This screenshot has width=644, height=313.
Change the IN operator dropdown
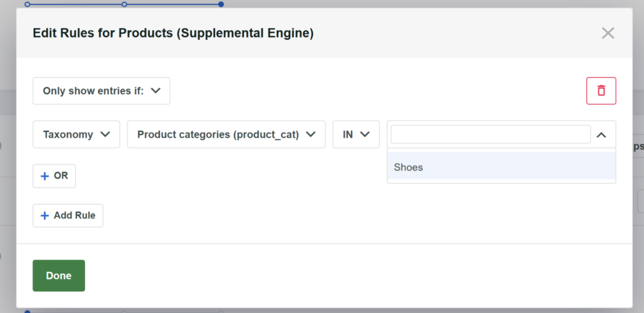[356, 134]
